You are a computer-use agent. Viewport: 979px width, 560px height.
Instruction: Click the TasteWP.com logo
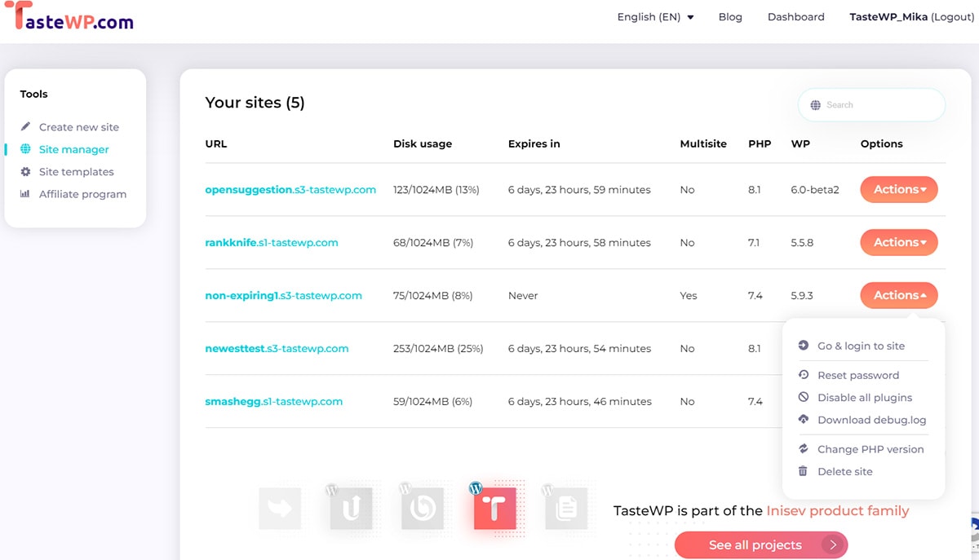69,18
